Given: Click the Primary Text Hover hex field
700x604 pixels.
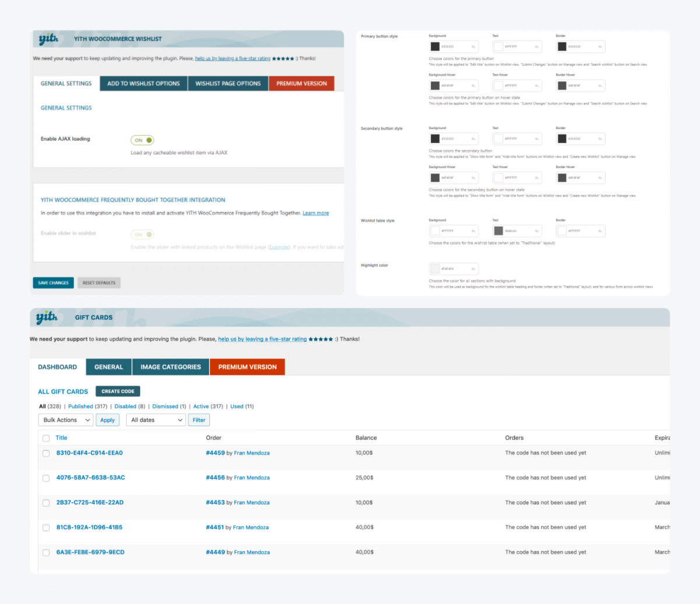Looking at the screenshot, I should click(519, 86).
